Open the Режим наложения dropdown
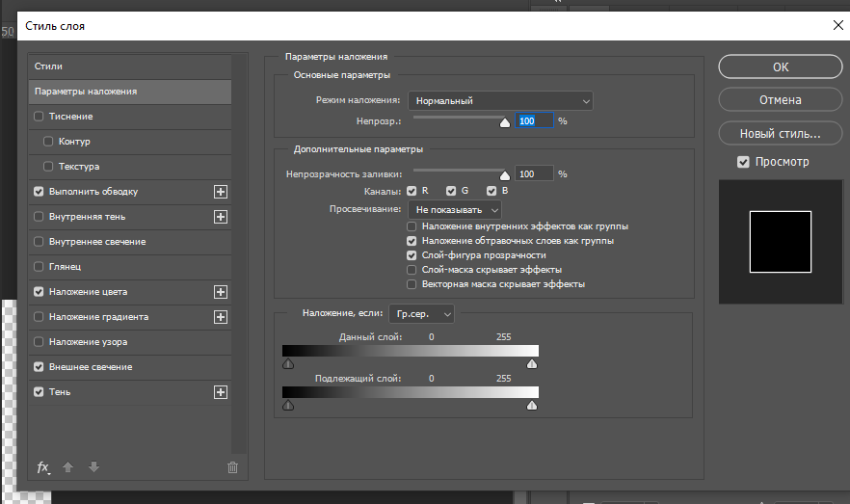Viewport: 850px width, 504px height. click(x=500, y=101)
